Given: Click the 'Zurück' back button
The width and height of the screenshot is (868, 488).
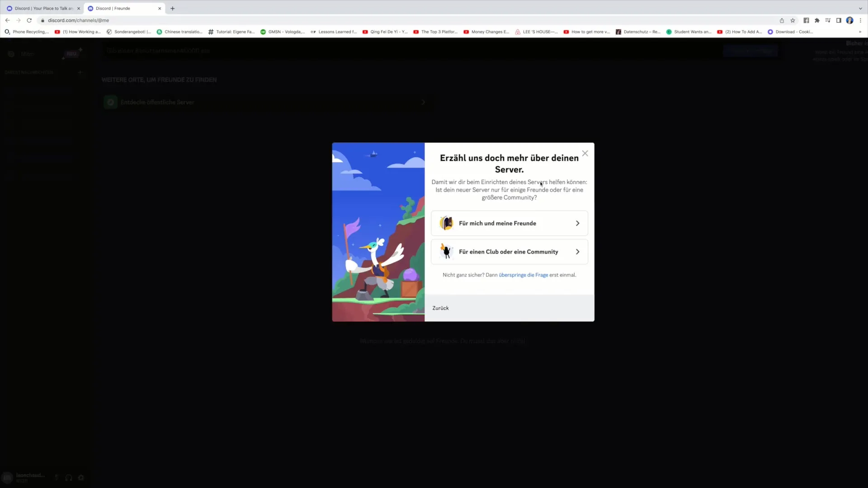Looking at the screenshot, I should pos(441,308).
